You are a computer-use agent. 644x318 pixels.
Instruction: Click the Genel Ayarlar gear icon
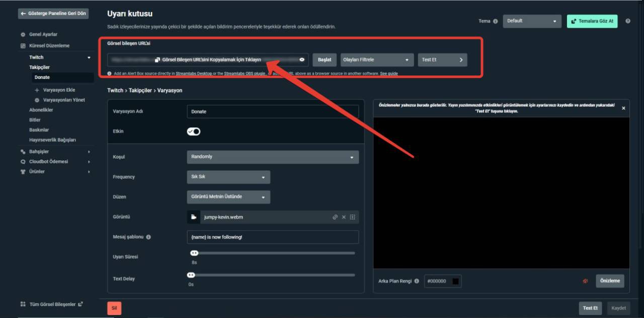point(23,35)
